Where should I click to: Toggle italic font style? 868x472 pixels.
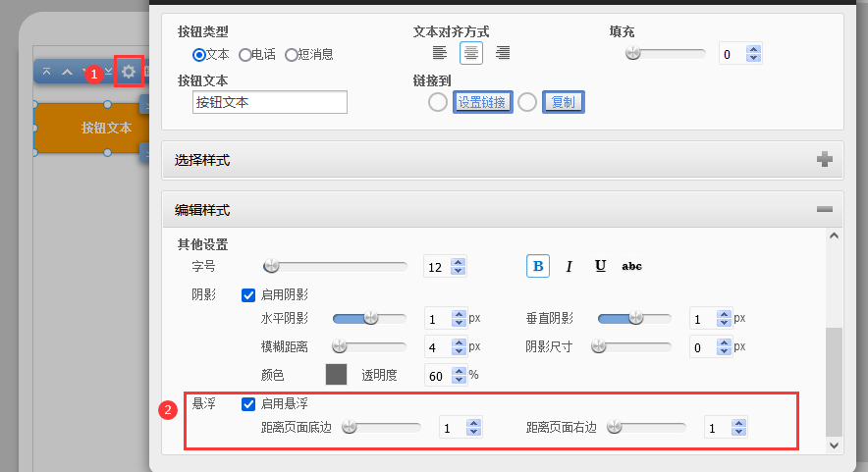pos(570,266)
